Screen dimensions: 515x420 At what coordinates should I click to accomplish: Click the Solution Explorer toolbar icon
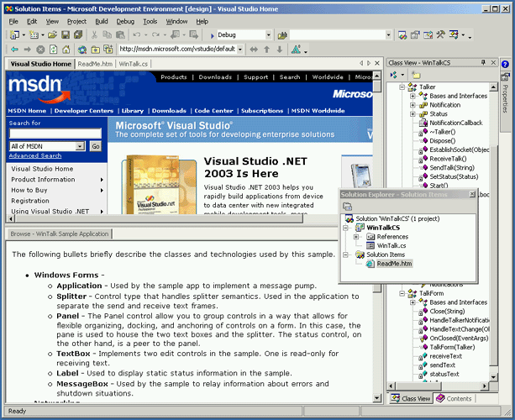click(x=348, y=207)
